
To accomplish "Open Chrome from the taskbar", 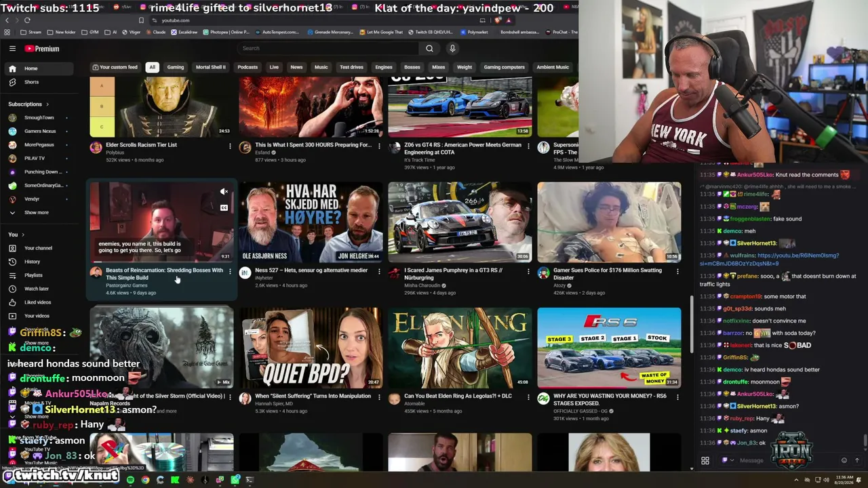I will (x=145, y=480).
